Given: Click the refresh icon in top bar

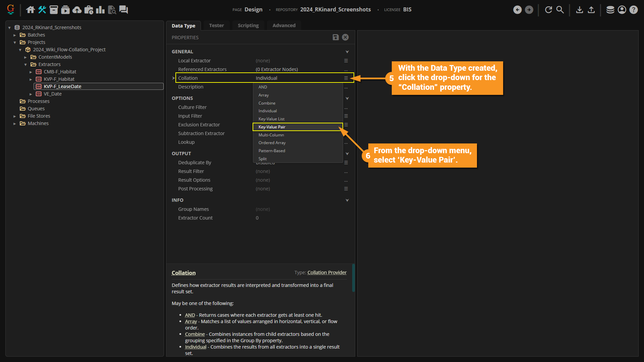Looking at the screenshot, I should (x=548, y=10).
